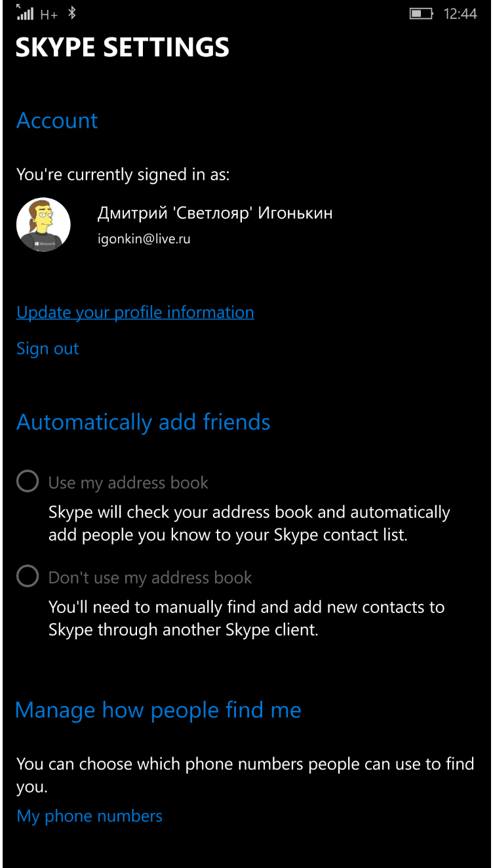Tap the Automatically add friends heading
The image size is (493, 868).
(x=143, y=422)
